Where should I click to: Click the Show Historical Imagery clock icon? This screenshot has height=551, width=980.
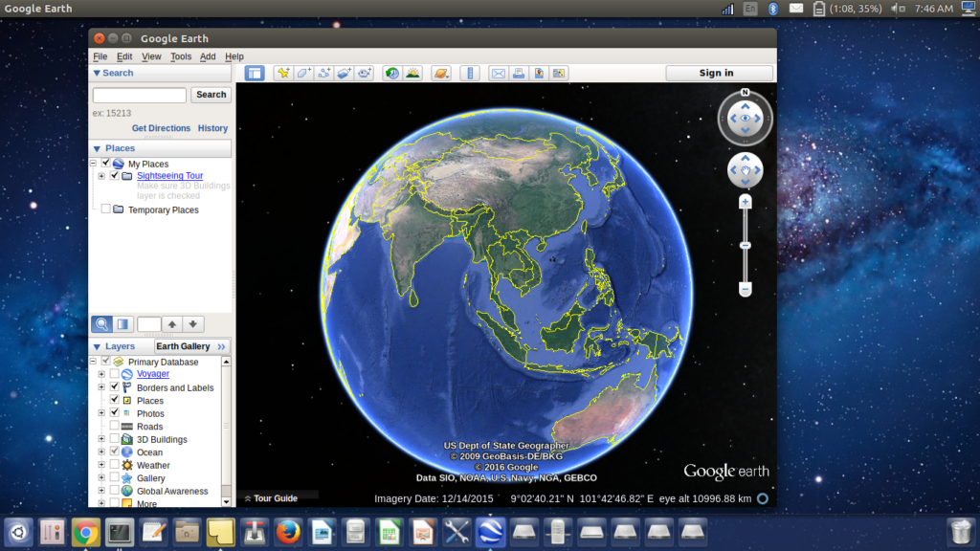391,73
